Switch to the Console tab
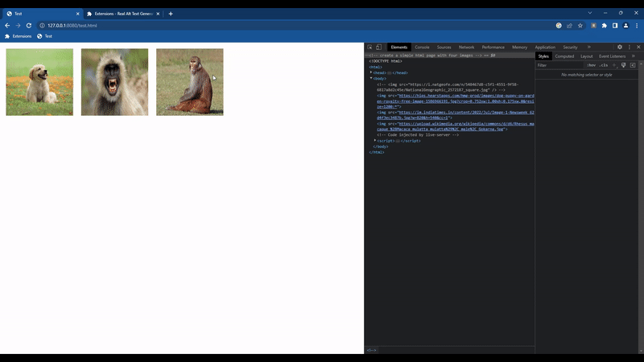644x362 pixels. [x=422, y=47]
